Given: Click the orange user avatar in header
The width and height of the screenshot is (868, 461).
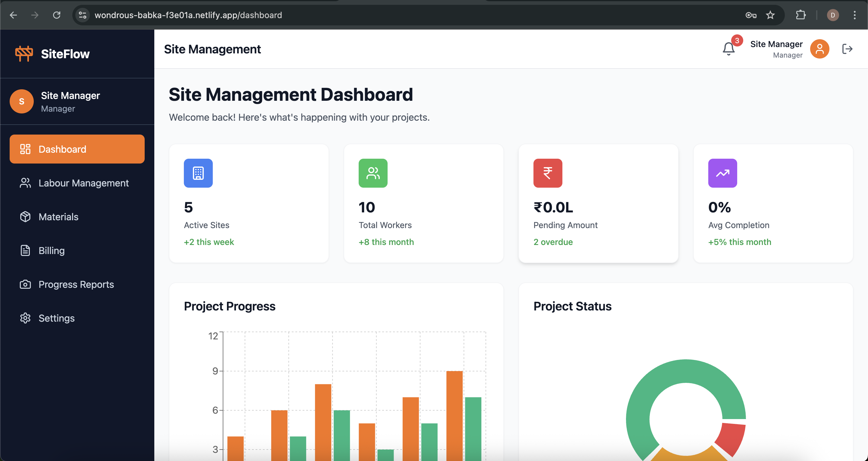Looking at the screenshot, I should coord(819,49).
